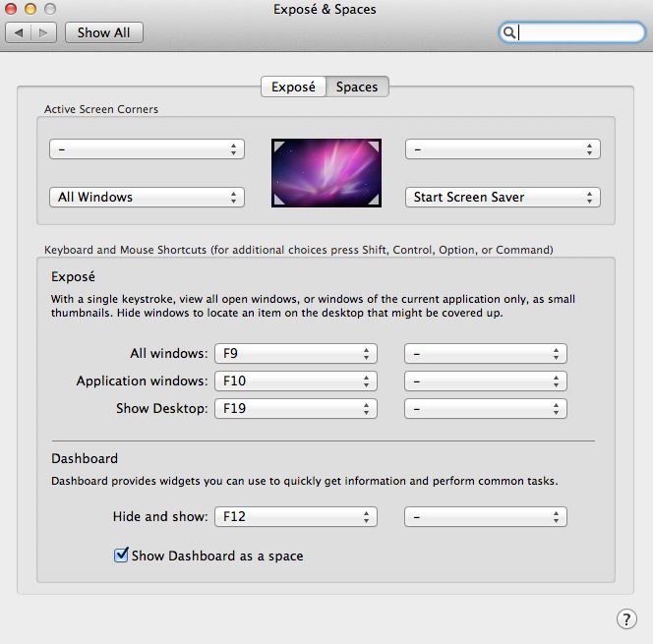Screen dimensions: 653x644
Task: Click the desktop preview thumbnail
Action: coord(326,173)
